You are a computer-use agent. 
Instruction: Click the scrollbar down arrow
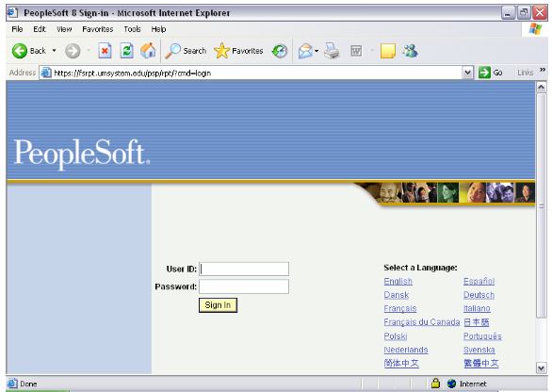point(542,368)
